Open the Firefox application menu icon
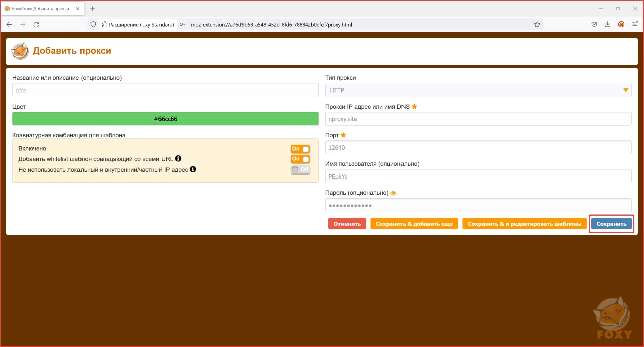This screenshot has width=644, height=347. coord(635,24)
